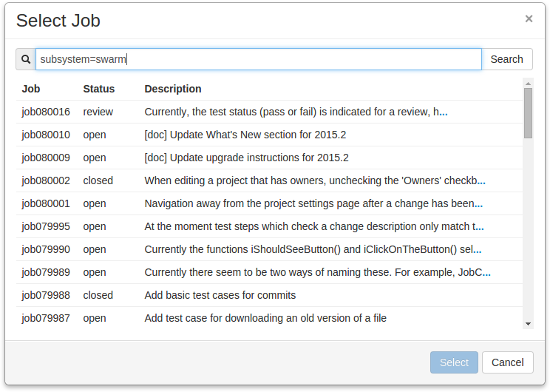Expand truncated description ellipsis for job079990

[x=477, y=251]
